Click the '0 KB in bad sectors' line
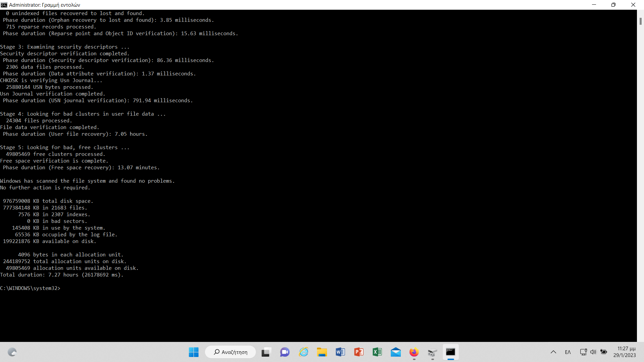This screenshot has width=644, height=362. click(x=57, y=221)
